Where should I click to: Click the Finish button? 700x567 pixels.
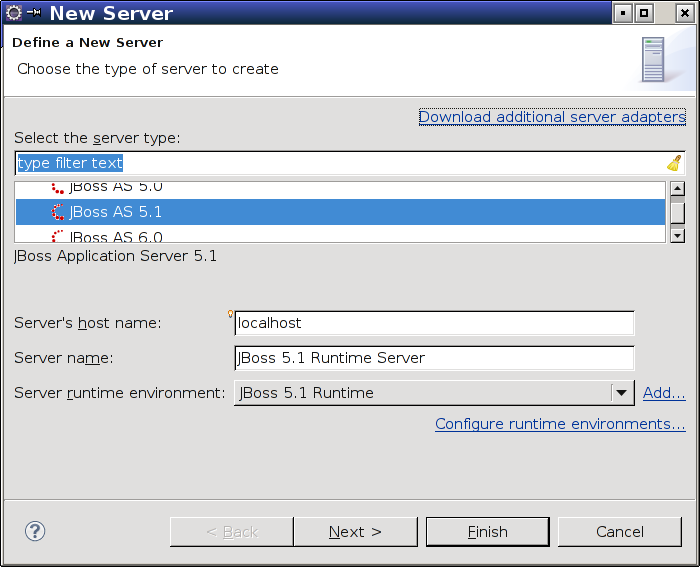click(x=488, y=532)
